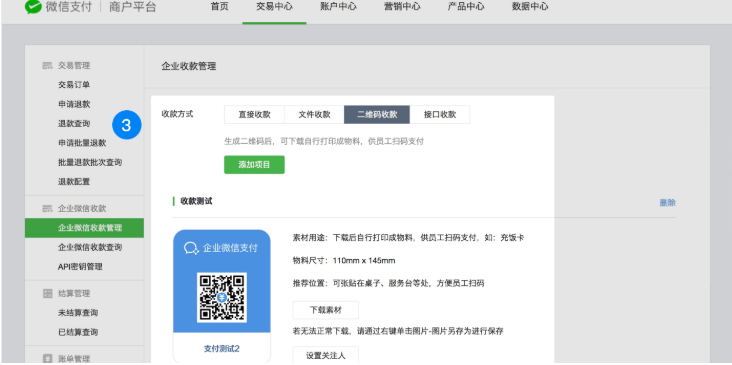Open 未结算查询 in the sidebar

[x=78, y=313]
